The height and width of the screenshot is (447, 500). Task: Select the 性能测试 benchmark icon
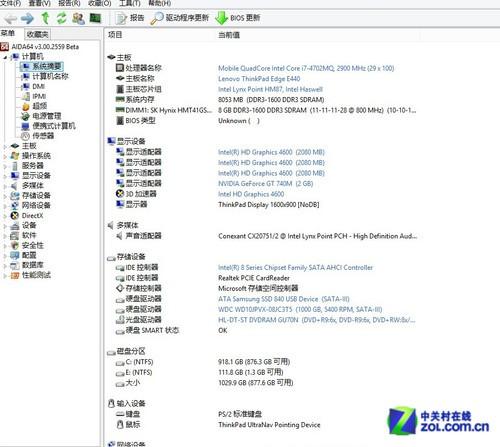click(x=15, y=275)
